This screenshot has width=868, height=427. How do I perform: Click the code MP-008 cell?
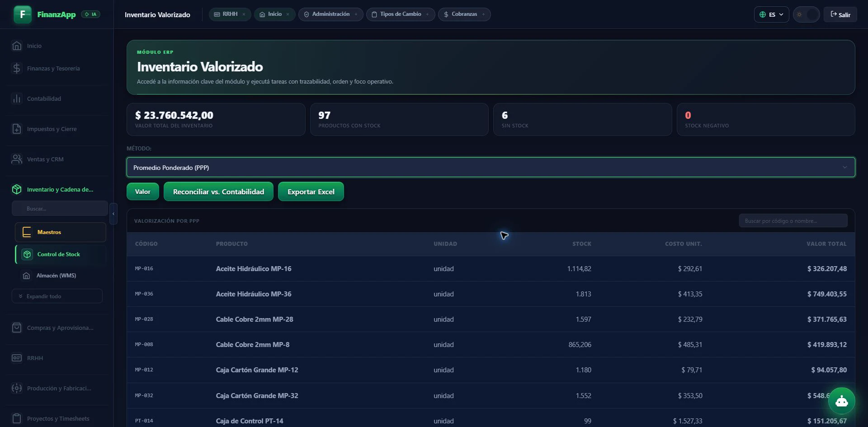144,344
